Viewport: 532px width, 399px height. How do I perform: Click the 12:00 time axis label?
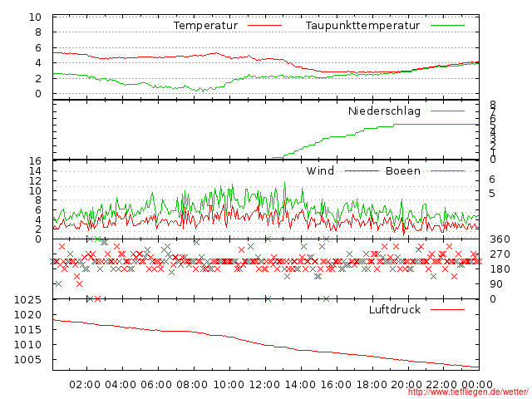264,385
